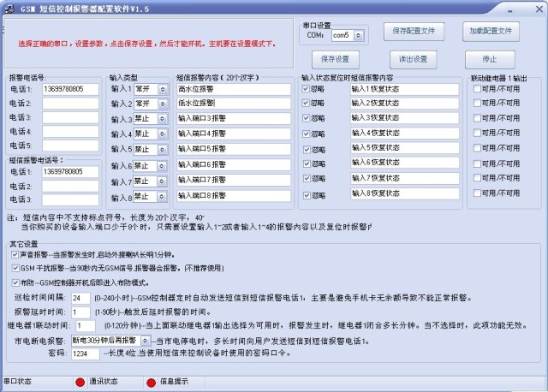Click the 停止 button
548x392 pixels.
[x=489, y=60]
